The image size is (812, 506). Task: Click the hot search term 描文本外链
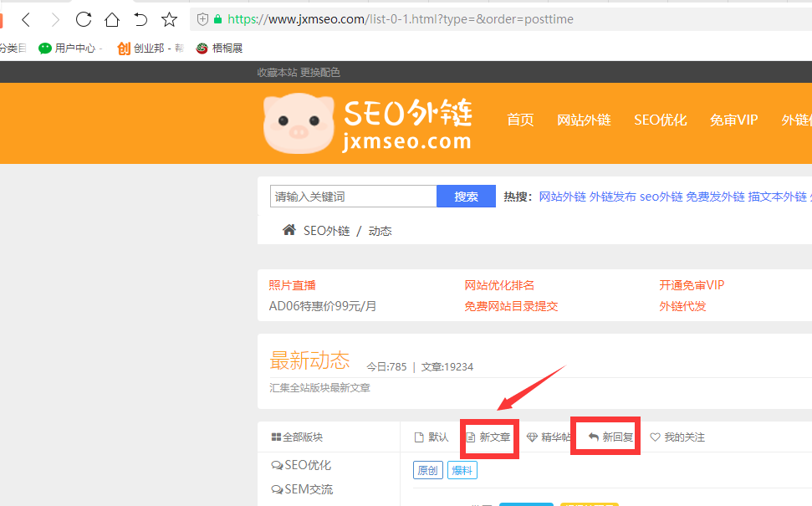778,197
